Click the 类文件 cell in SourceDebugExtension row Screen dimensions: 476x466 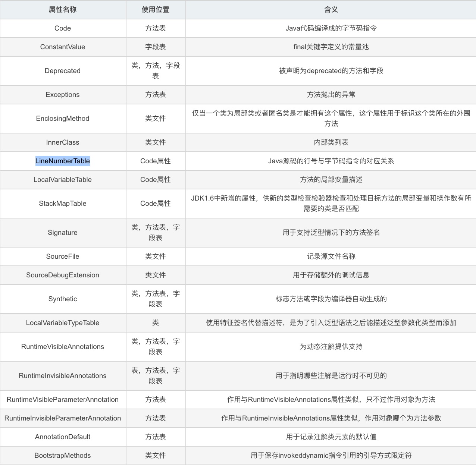pyautogui.click(x=156, y=275)
